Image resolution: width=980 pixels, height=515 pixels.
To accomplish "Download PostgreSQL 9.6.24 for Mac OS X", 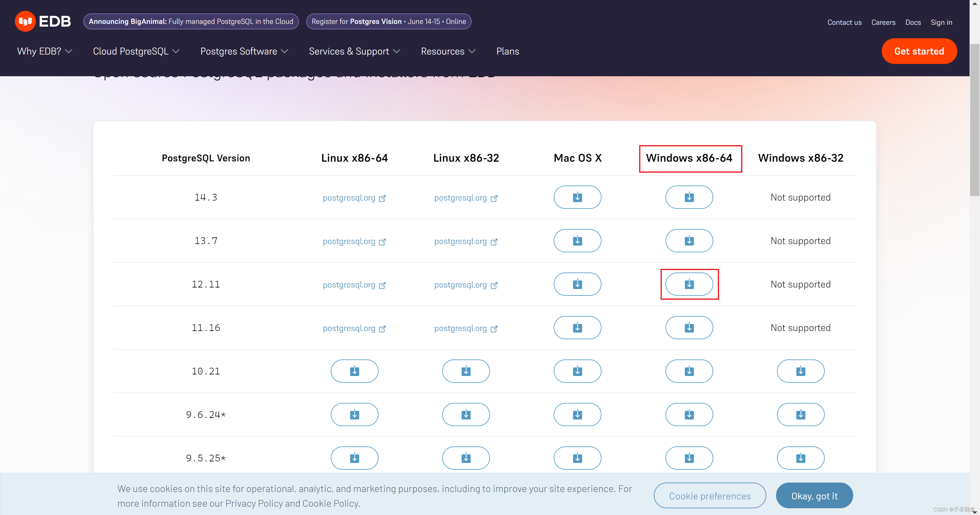I will pyautogui.click(x=577, y=414).
